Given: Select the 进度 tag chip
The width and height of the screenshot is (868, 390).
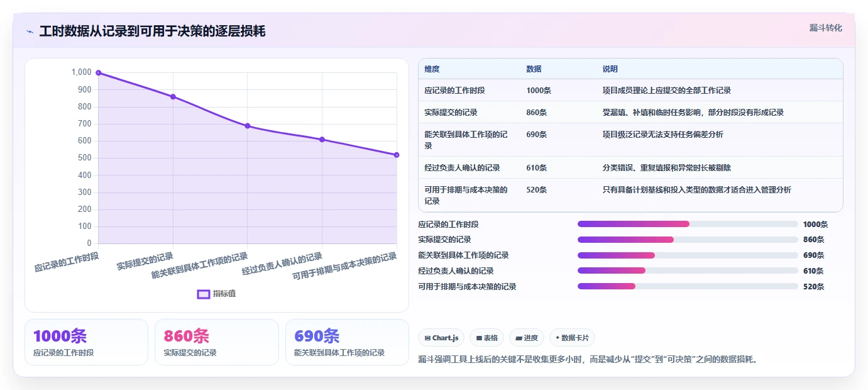Looking at the screenshot, I should coord(527,338).
